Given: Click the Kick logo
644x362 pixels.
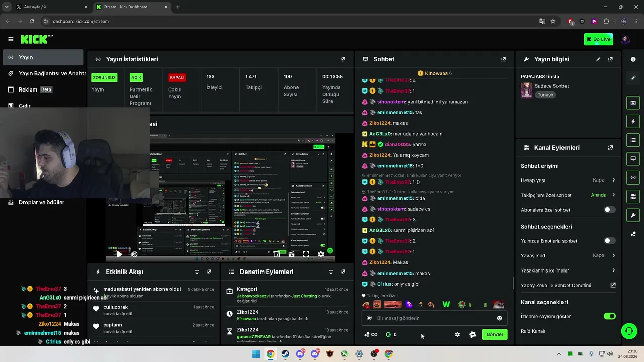Looking at the screenshot, I should tap(36, 39).
